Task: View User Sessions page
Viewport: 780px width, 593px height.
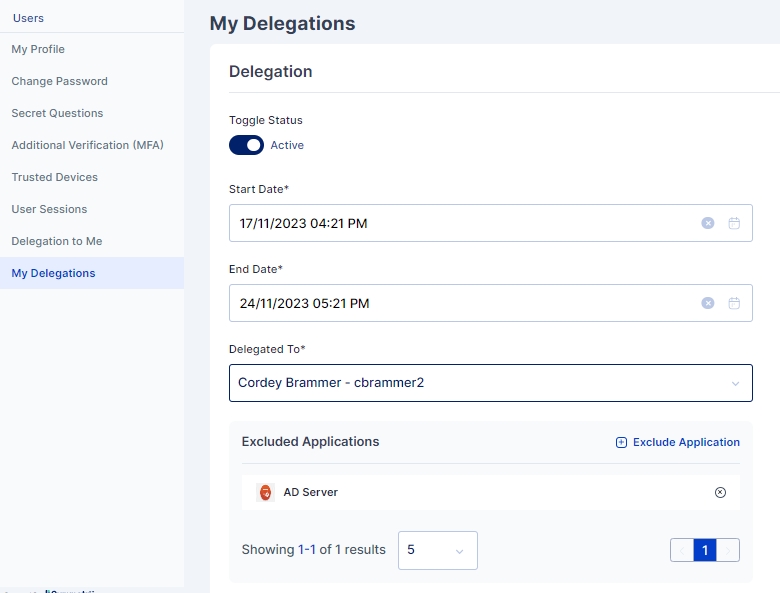Action: pyautogui.click(x=49, y=209)
